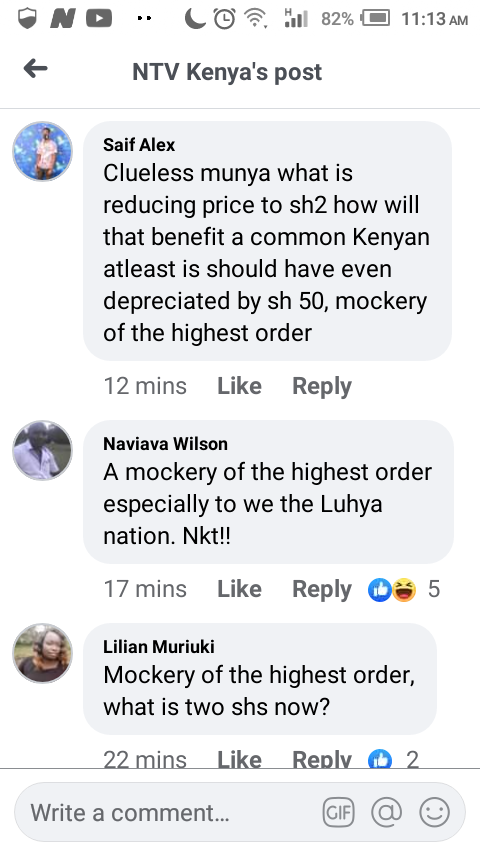
Task: Open Lilian Muriuki's profile picture
Action: [42, 653]
